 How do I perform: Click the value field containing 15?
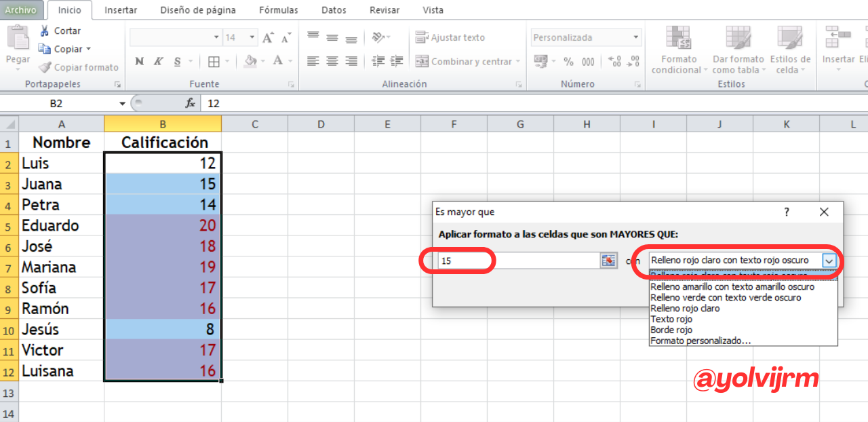click(x=519, y=261)
